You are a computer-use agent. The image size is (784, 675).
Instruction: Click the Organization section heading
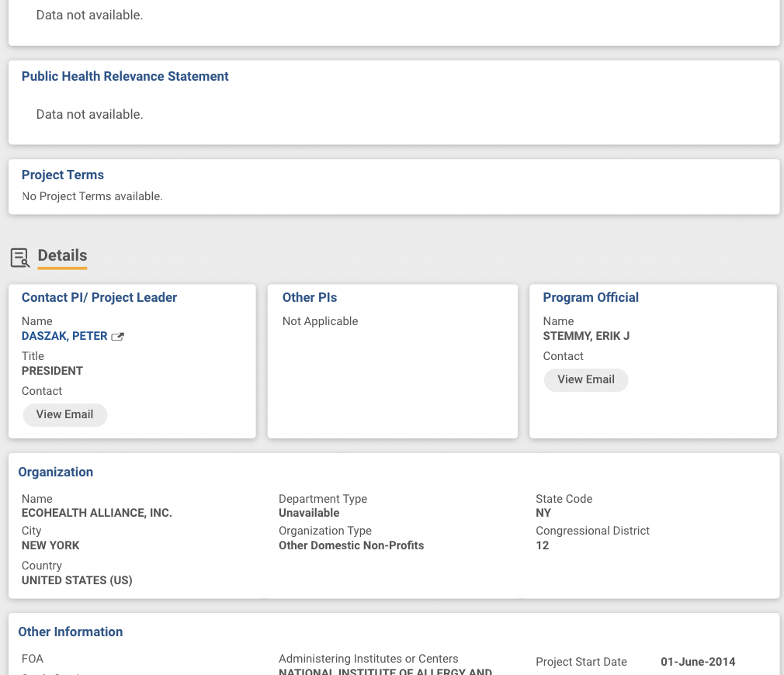click(x=56, y=472)
